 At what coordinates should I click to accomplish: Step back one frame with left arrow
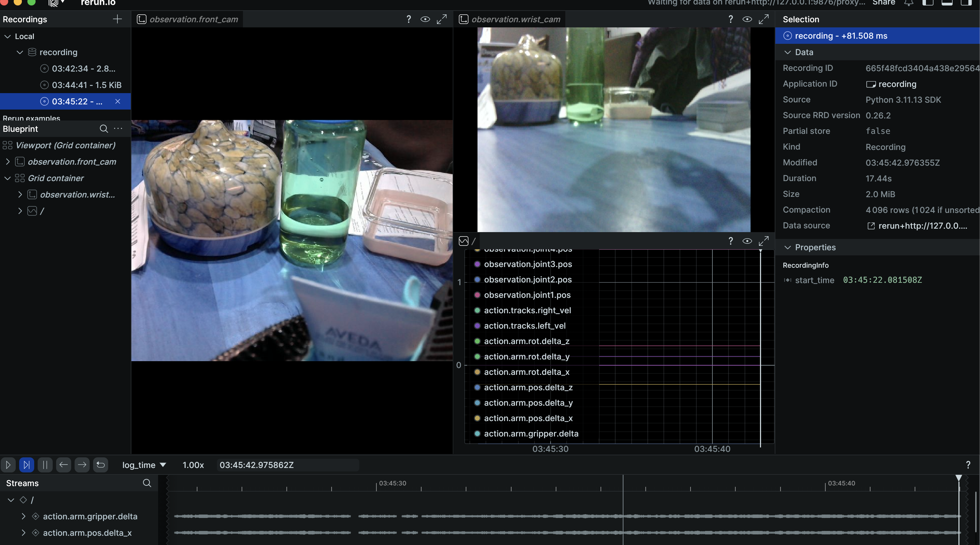64,465
